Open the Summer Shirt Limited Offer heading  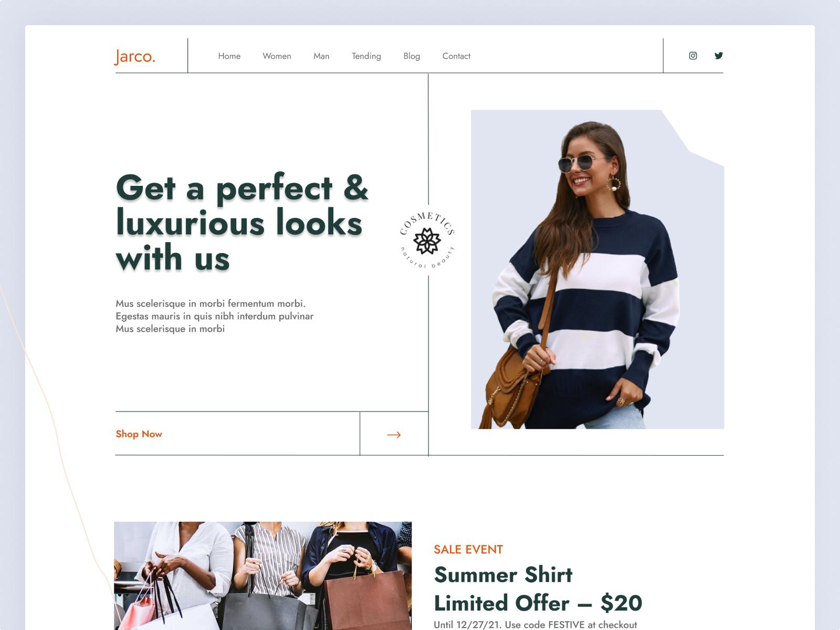click(x=538, y=589)
